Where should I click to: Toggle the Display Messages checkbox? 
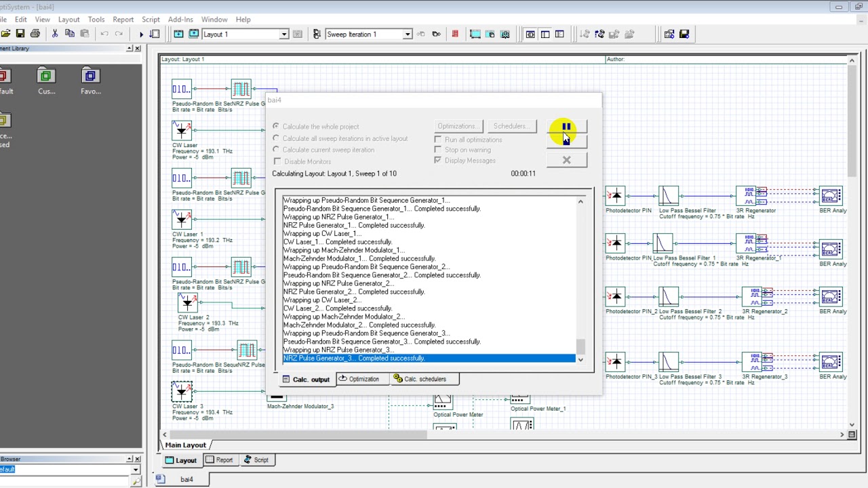click(x=438, y=161)
